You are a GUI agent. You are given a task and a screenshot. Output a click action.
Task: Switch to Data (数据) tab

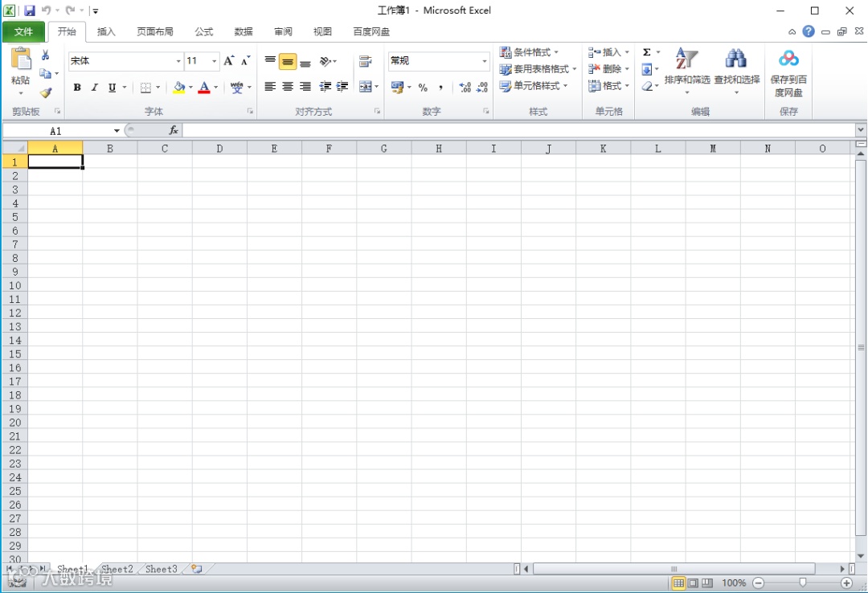click(x=244, y=31)
